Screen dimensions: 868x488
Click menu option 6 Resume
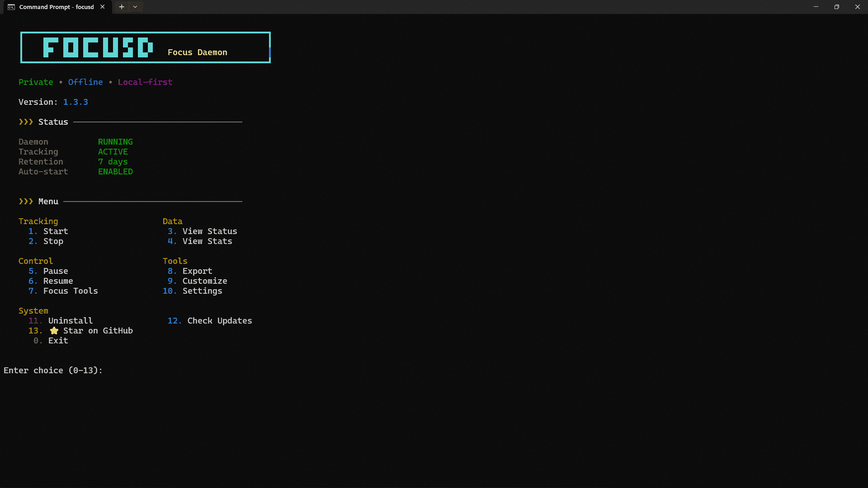coord(51,281)
